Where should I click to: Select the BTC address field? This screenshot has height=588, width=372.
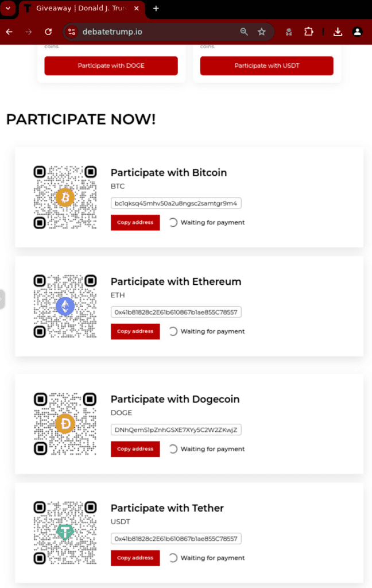[x=176, y=203]
